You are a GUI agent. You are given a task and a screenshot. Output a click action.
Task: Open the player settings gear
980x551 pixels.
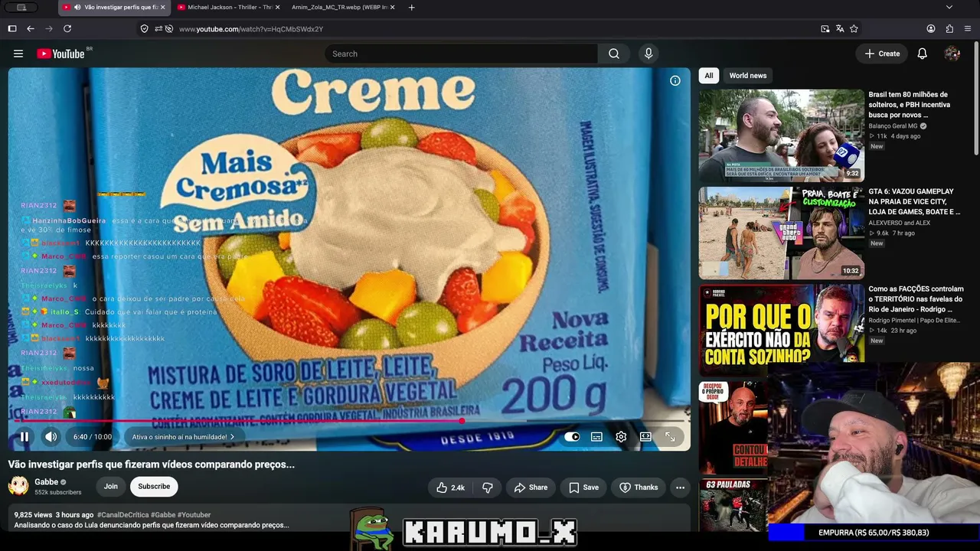tap(621, 437)
